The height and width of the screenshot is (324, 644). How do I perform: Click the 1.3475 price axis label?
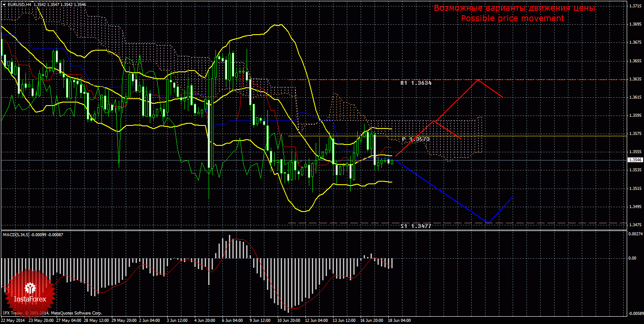634,225
